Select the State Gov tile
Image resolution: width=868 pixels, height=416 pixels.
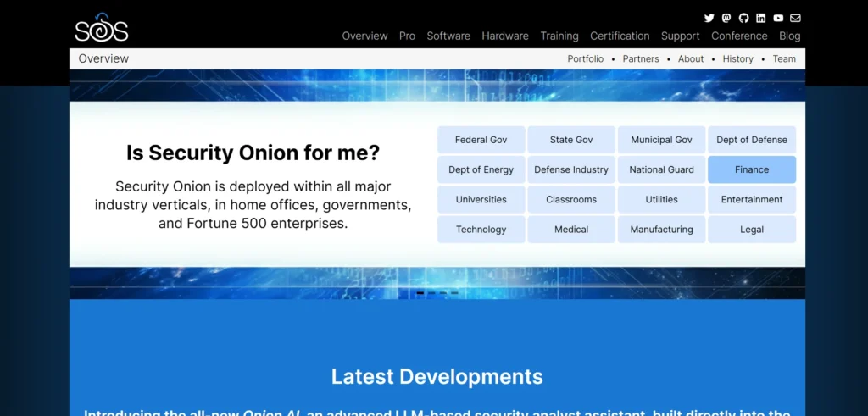coord(571,140)
